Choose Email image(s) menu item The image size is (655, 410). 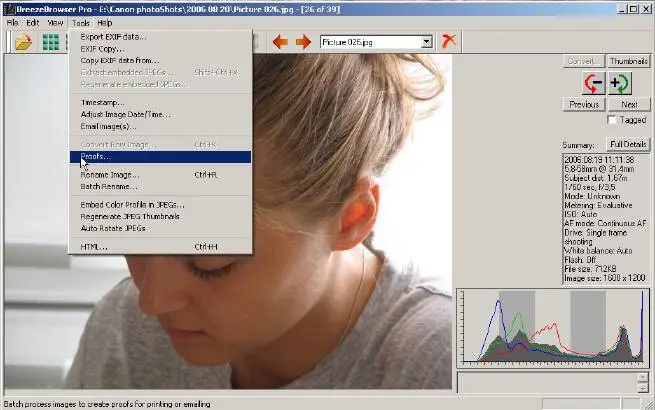160,126
